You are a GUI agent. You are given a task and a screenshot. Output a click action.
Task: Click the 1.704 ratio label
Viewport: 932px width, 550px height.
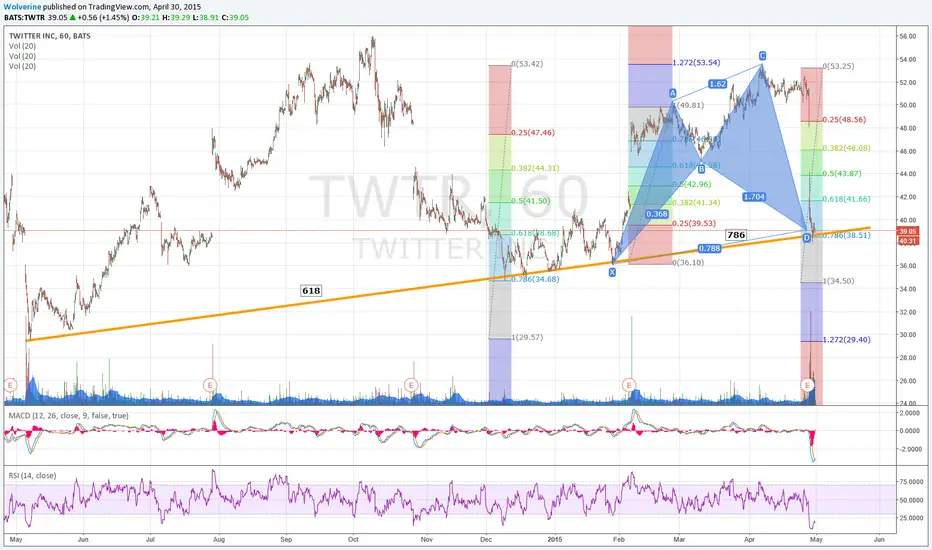(x=754, y=197)
